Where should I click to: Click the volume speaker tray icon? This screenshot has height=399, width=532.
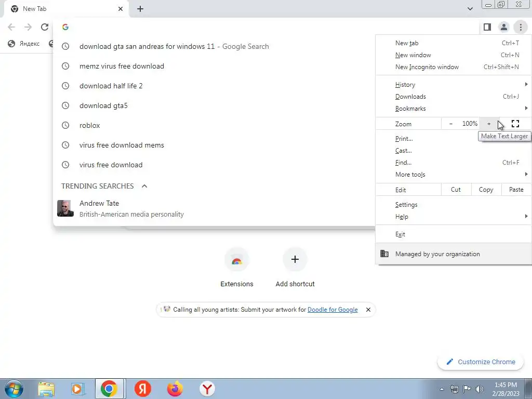(x=479, y=389)
